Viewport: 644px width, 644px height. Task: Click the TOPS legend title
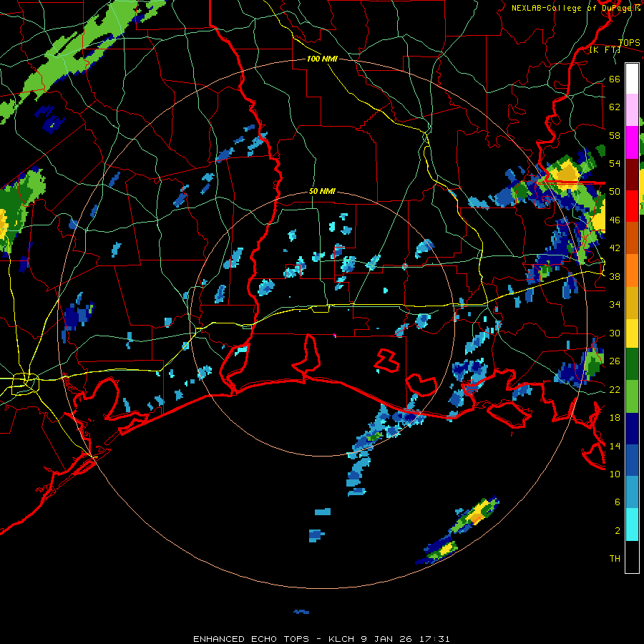click(x=629, y=43)
